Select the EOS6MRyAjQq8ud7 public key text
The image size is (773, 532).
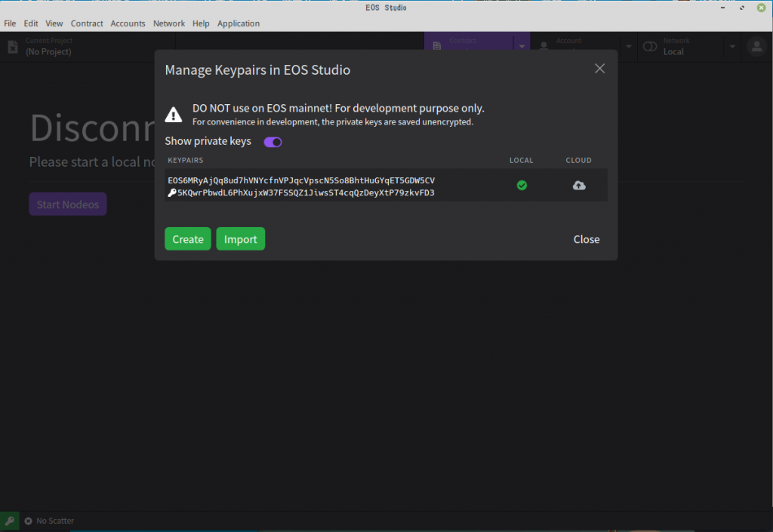(301, 180)
